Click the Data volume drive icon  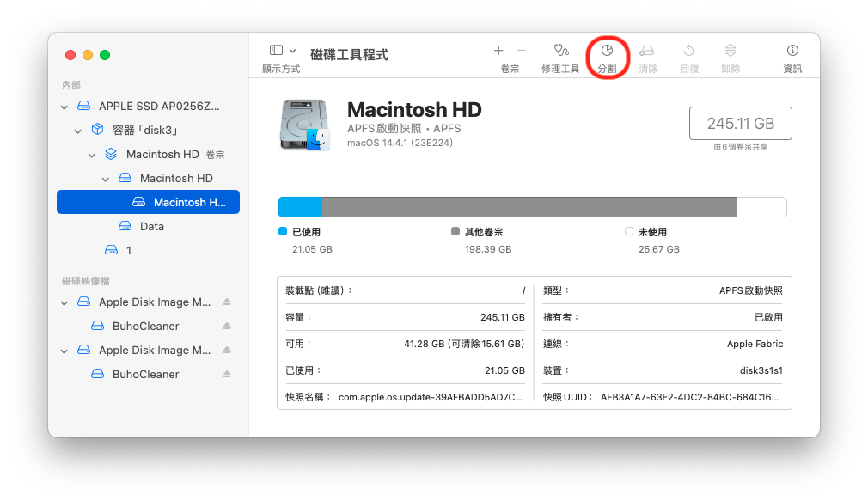[125, 226]
